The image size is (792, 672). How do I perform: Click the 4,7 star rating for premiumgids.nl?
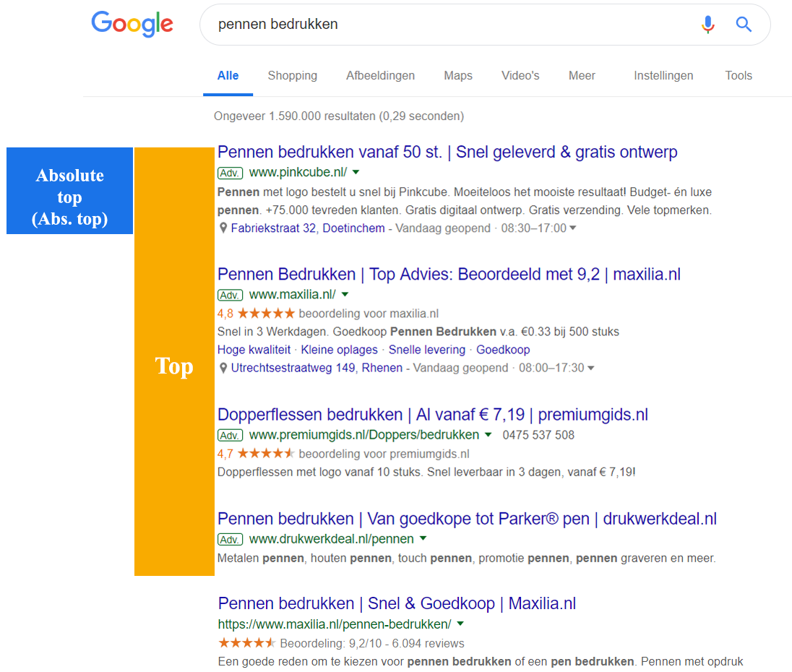tap(256, 454)
